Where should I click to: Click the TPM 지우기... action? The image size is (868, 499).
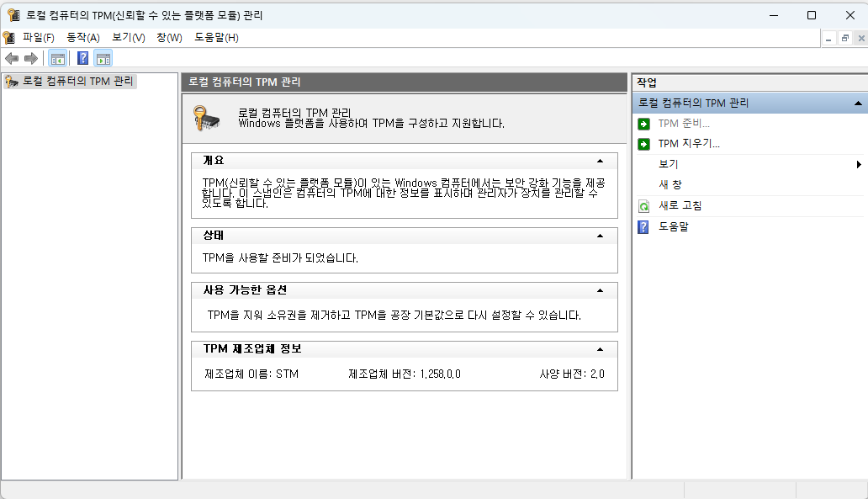(x=689, y=144)
